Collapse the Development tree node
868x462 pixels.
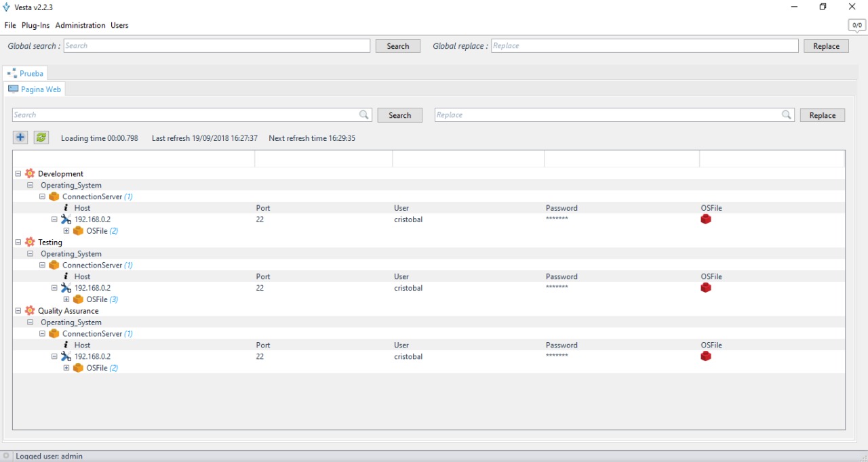(x=18, y=173)
